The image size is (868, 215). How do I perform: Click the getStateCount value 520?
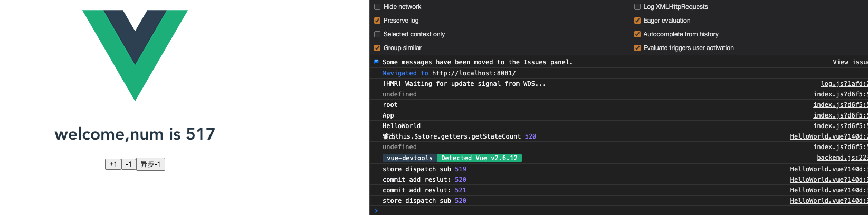[x=530, y=136]
